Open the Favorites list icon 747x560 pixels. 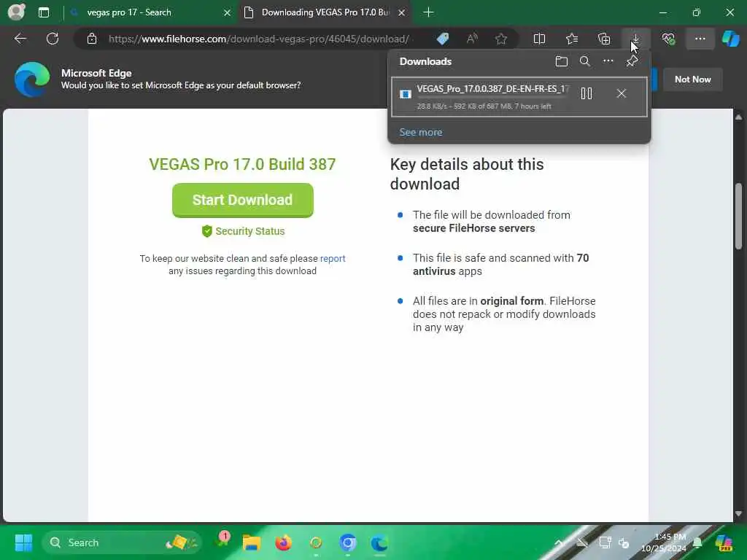point(572,39)
